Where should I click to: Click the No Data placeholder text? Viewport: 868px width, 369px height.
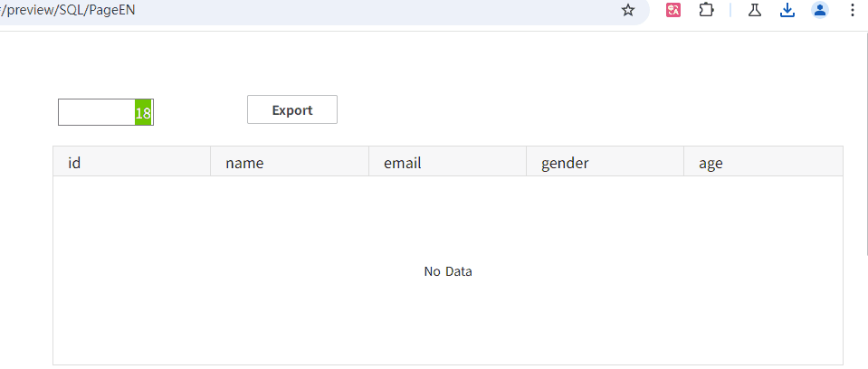coord(448,271)
